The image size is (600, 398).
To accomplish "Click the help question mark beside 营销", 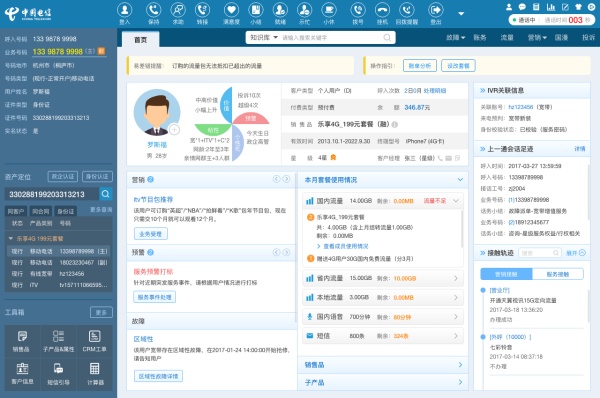I will pyautogui.click(x=151, y=179).
